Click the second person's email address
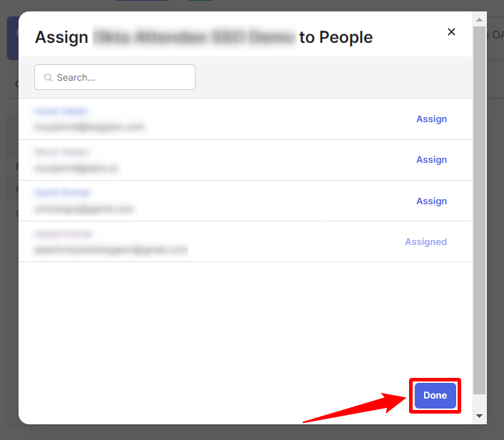 76,168
